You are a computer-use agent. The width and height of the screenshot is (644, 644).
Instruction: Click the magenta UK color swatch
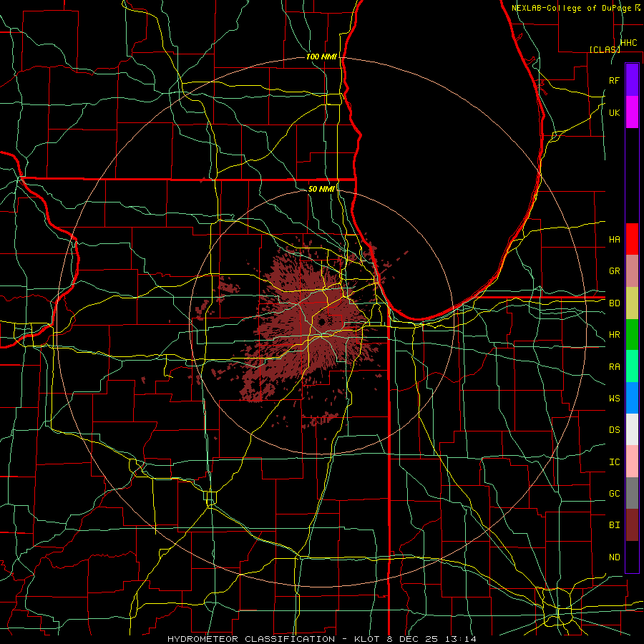pyautogui.click(x=632, y=112)
